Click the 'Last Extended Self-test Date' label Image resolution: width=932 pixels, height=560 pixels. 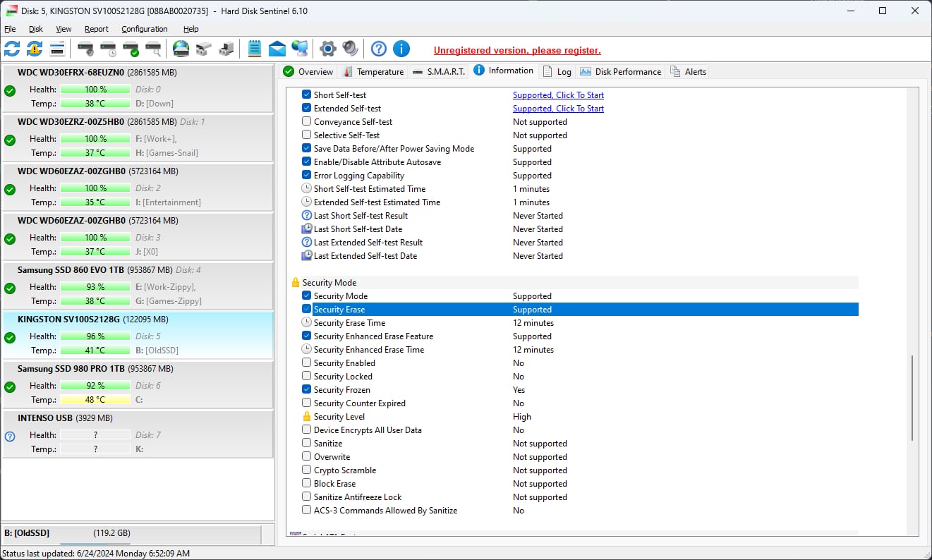365,256
